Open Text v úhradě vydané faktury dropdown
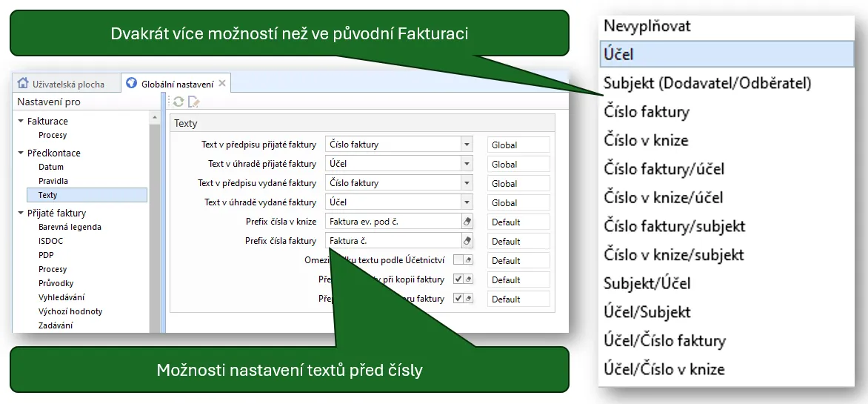The image size is (868, 404). (x=466, y=202)
